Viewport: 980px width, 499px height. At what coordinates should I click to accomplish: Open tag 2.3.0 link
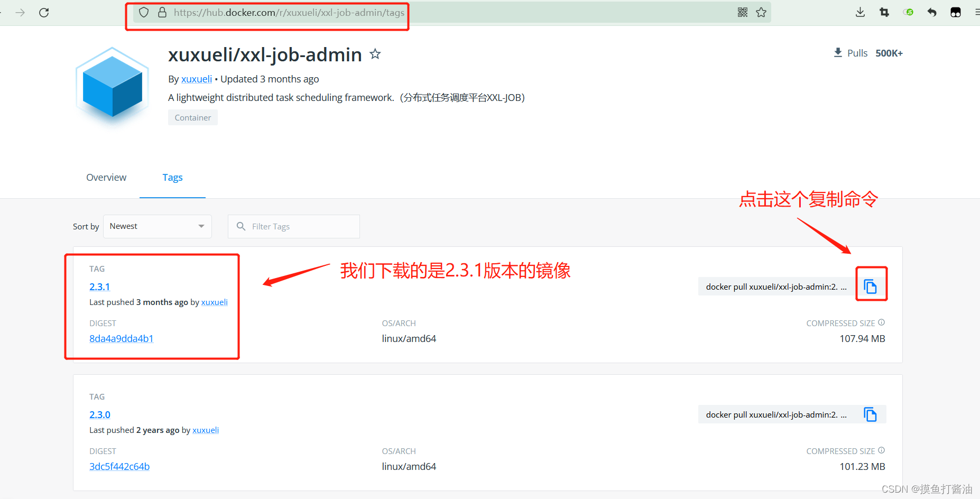(x=99, y=414)
